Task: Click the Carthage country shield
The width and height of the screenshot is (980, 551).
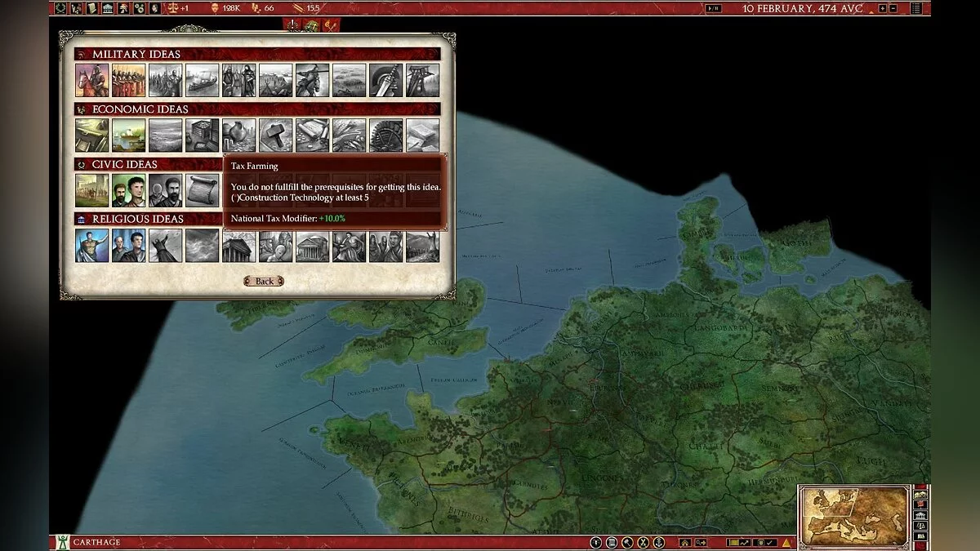Action: coord(61,542)
